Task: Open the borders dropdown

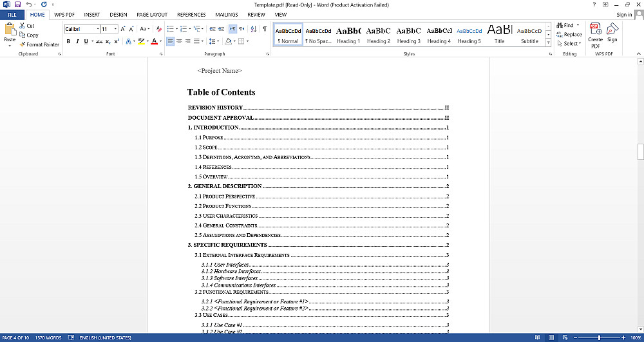Action: [x=248, y=41]
